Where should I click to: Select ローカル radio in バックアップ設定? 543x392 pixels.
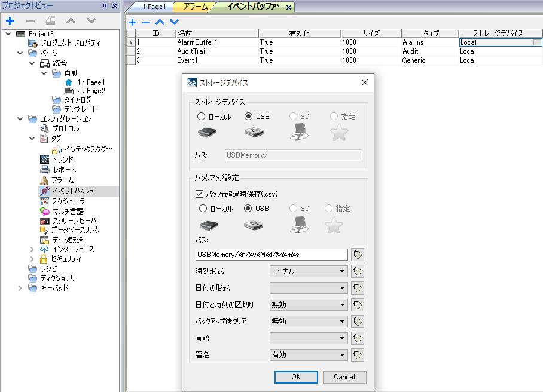(x=203, y=209)
